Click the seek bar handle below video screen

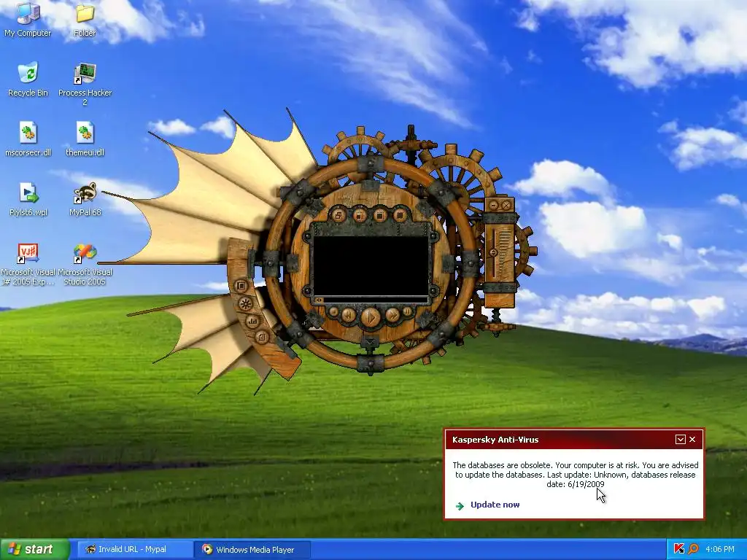coord(320,300)
